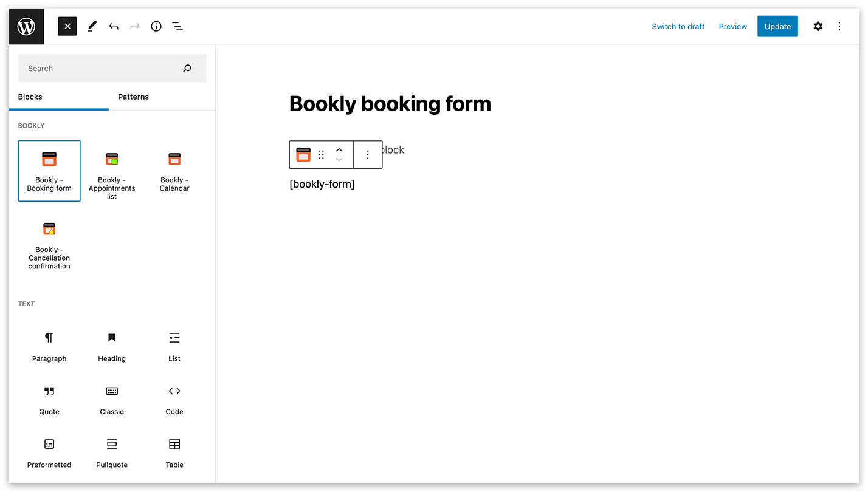Click the WordPress logo icon
868x492 pixels.
tap(26, 26)
